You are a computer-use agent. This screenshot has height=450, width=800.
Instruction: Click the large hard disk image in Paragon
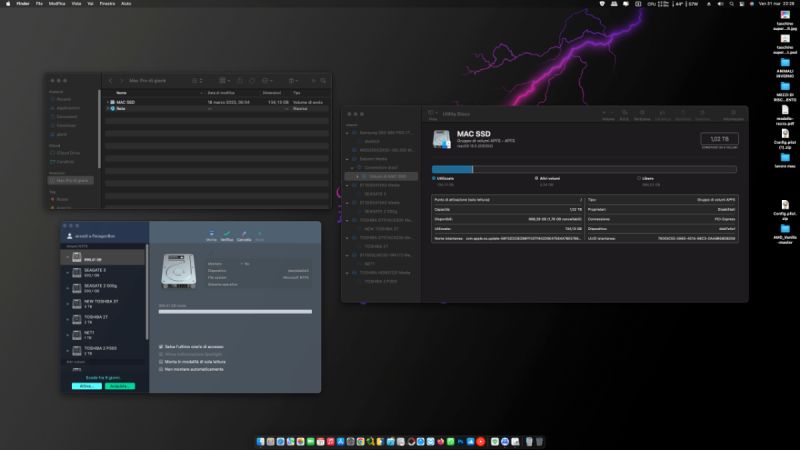point(179,271)
